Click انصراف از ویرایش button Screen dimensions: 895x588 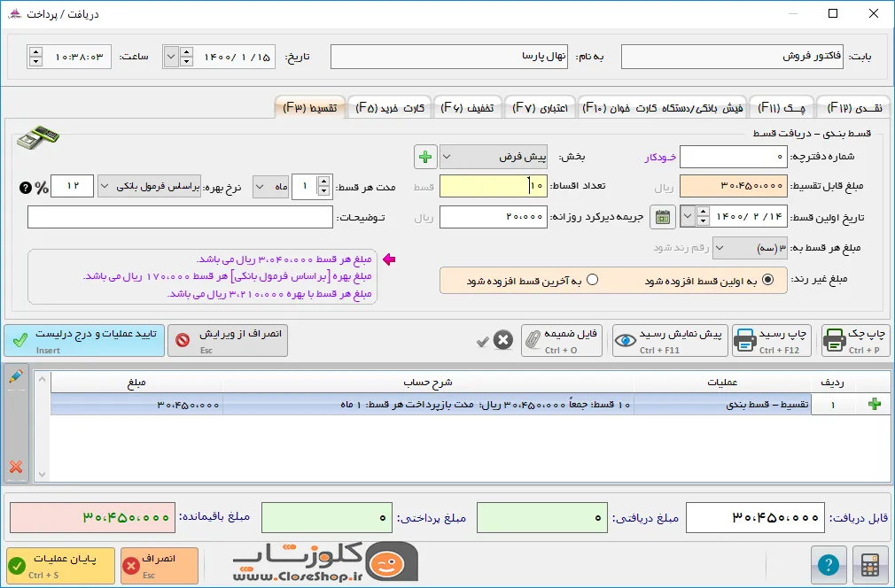pyautogui.click(x=228, y=340)
